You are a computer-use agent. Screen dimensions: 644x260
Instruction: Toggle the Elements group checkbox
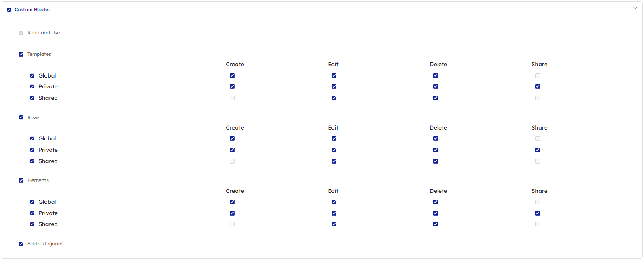21,181
